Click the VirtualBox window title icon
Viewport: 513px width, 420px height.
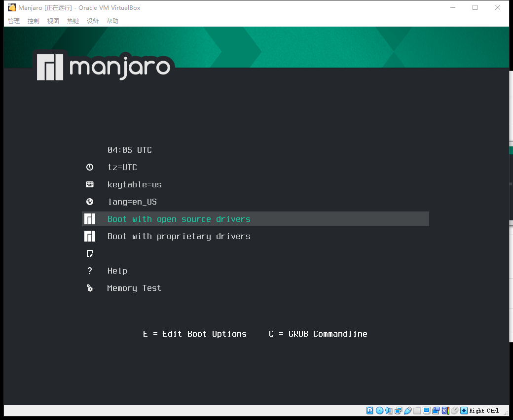pos(12,7)
